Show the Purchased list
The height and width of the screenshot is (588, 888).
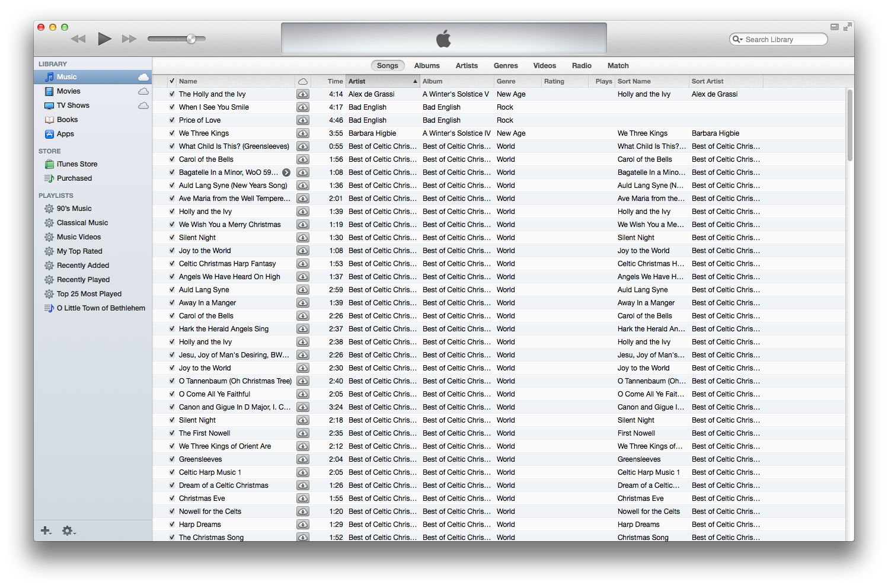(74, 178)
